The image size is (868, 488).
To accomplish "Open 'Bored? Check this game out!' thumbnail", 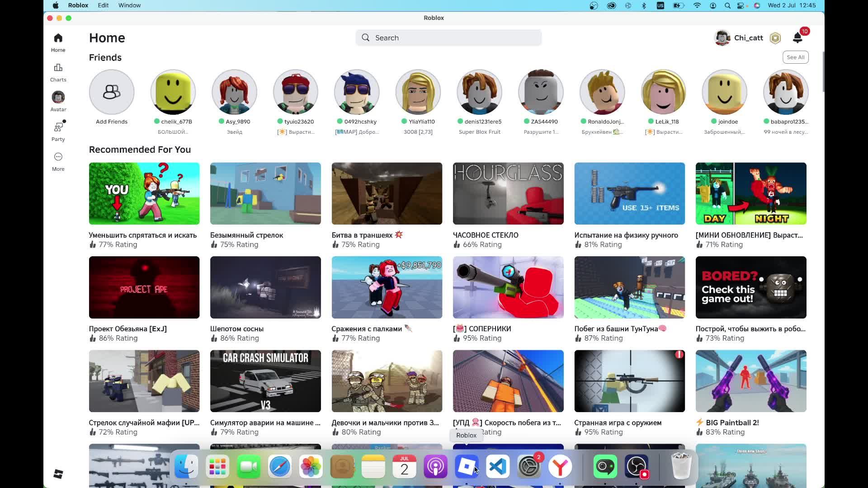I will [x=751, y=287].
